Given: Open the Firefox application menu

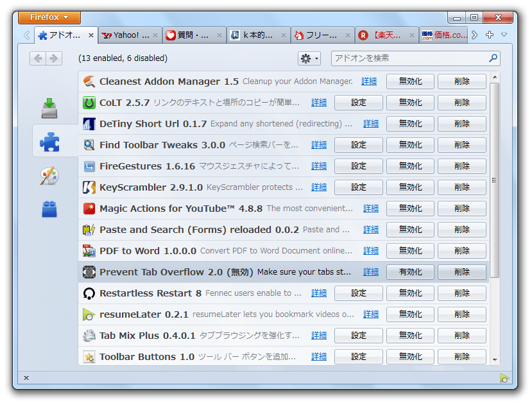Looking at the screenshot, I should point(49,17).
